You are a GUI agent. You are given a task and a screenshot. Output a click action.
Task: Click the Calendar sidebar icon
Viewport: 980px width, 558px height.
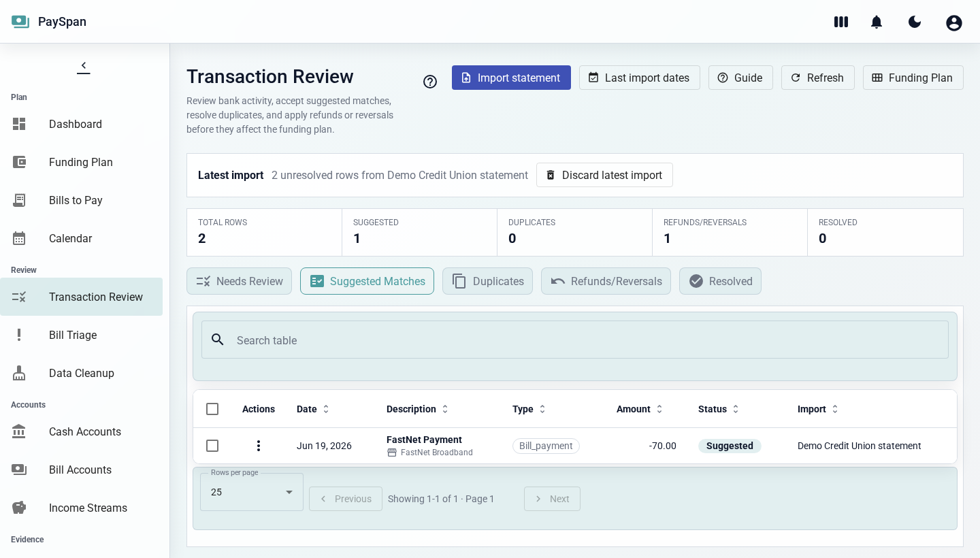(x=19, y=238)
